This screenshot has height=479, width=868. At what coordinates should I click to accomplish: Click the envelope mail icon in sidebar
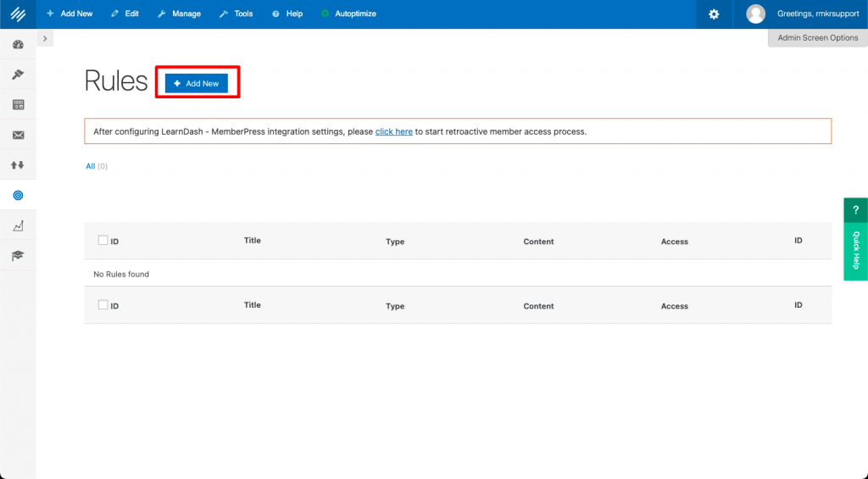tap(18, 135)
